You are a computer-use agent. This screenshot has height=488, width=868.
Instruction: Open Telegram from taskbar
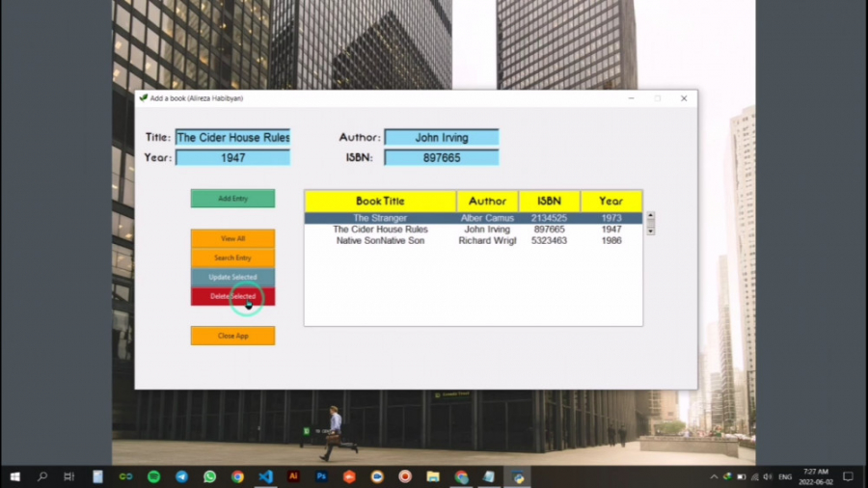pos(181,476)
